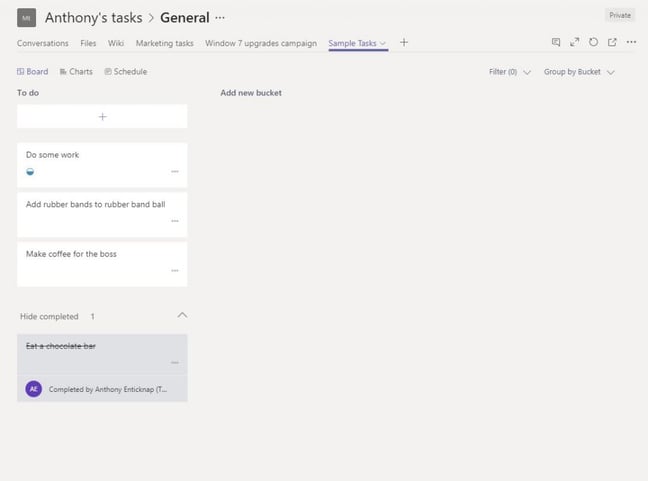Collapse the completed tasks section with the chevron
Viewport: 648px width, 481px height.
click(181, 315)
